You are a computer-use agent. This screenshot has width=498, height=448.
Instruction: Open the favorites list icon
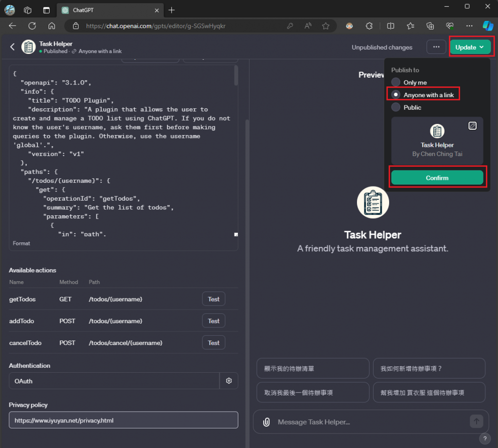click(x=410, y=26)
